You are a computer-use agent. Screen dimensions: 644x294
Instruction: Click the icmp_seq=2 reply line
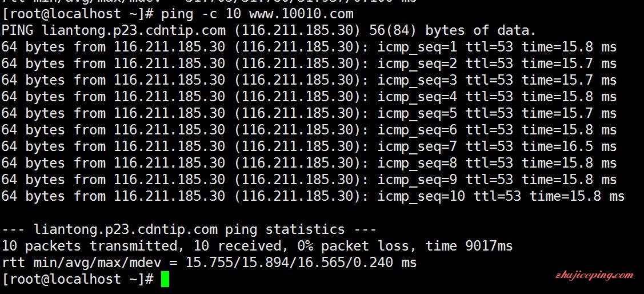click(309, 63)
